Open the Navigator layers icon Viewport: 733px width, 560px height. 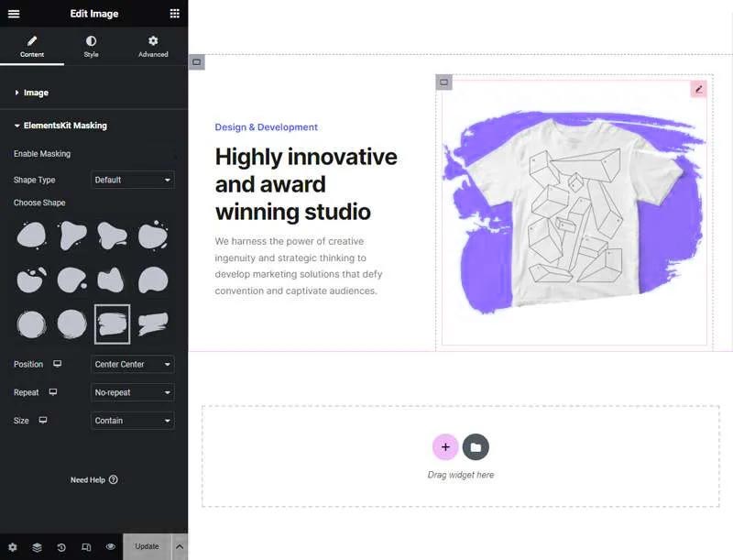(x=37, y=547)
